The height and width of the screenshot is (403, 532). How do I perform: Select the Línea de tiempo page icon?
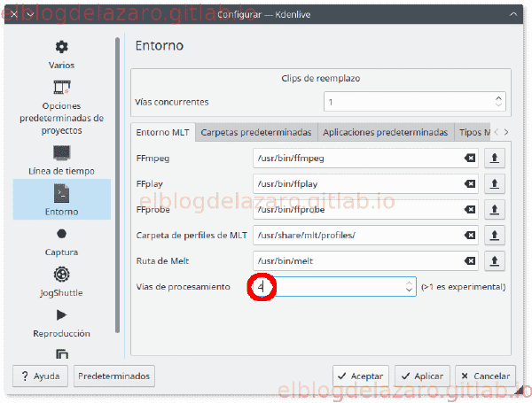coord(61,153)
